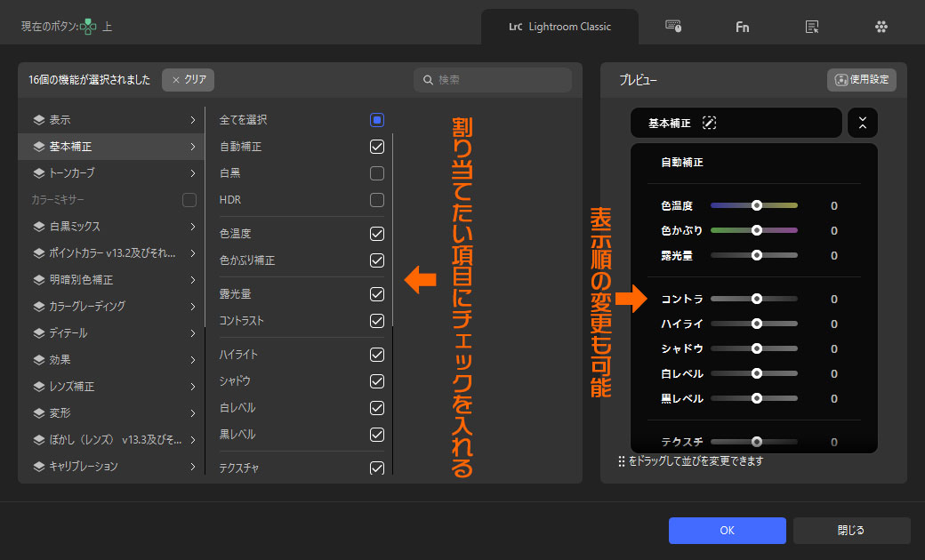Check the HDR option
The height and width of the screenshot is (560, 925).
click(377, 200)
